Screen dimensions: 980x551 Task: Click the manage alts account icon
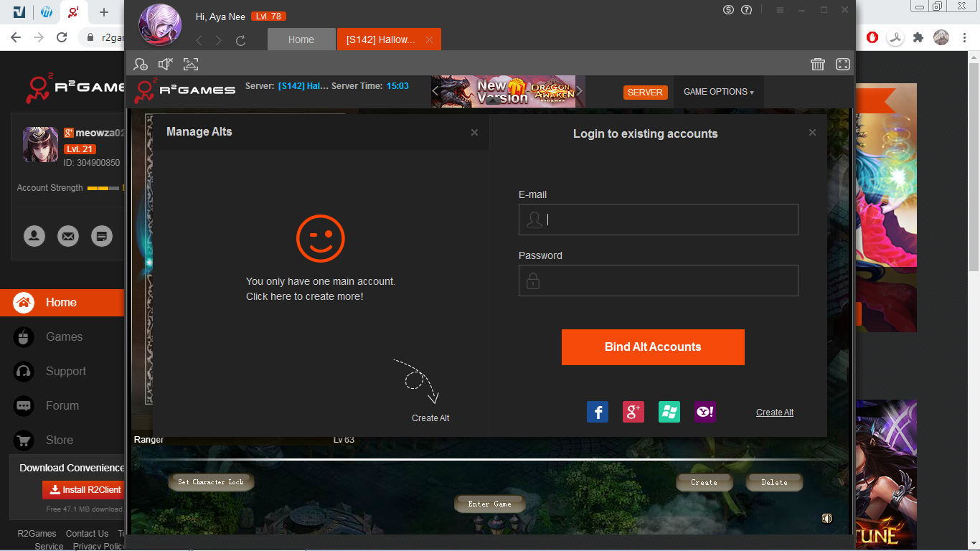tap(141, 65)
